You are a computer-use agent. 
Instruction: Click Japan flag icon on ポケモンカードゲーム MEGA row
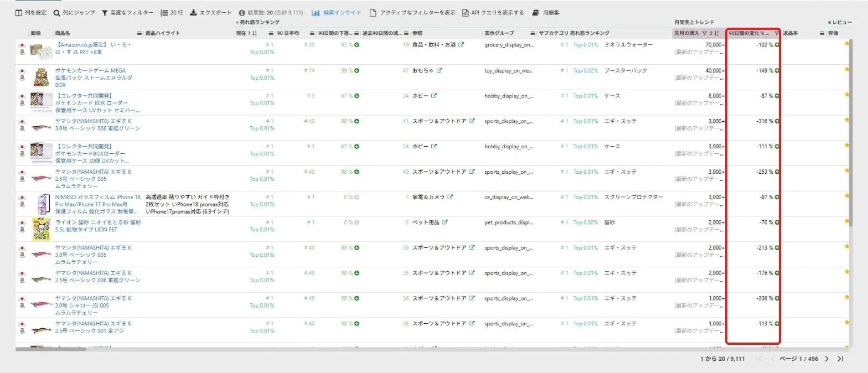pyautogui.click(x=22, y=71)
